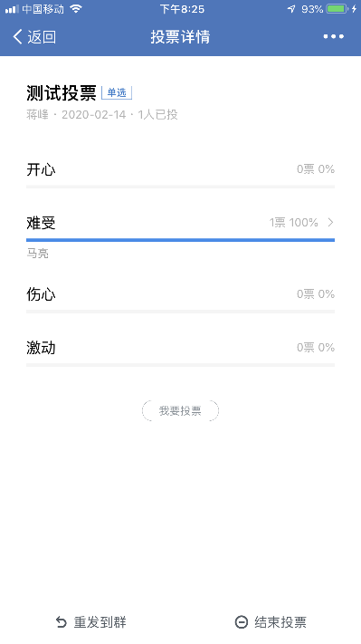Open the three-dots more menu
Viewport: 361px width, 644px height.
[333, 36]
